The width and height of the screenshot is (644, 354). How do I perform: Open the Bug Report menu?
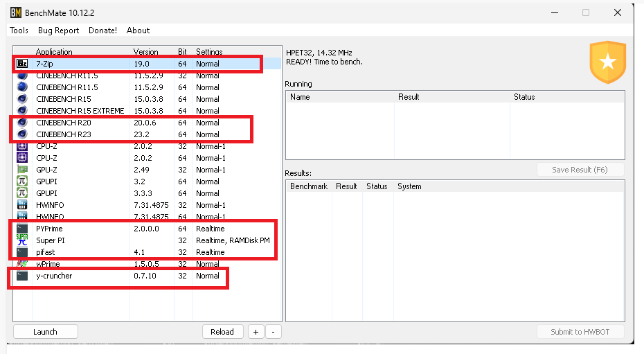(x=58, y=30)
